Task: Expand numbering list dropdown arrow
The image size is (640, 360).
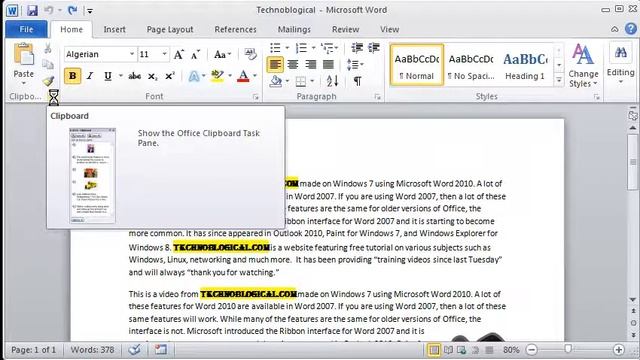Action: [313, 48]
